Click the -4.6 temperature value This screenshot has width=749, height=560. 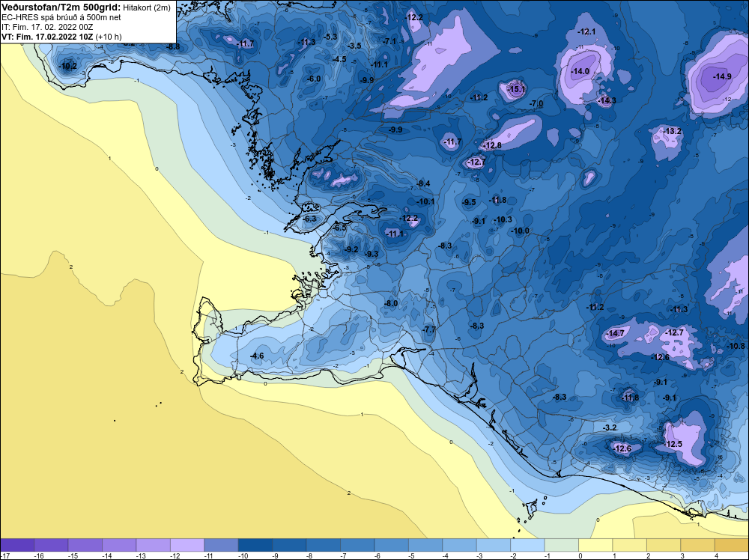click(x=257, y=356)
